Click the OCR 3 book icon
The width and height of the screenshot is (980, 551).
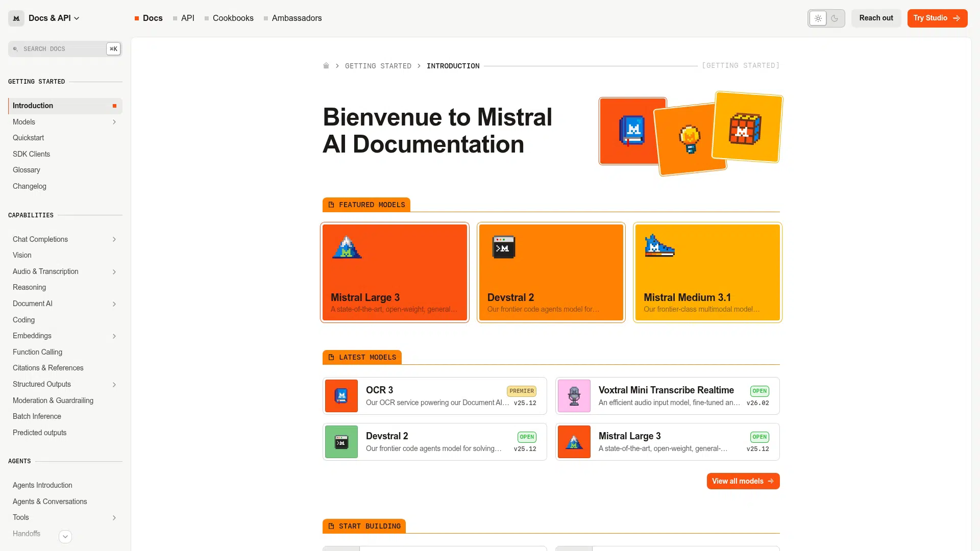click(x=341, y=396)
